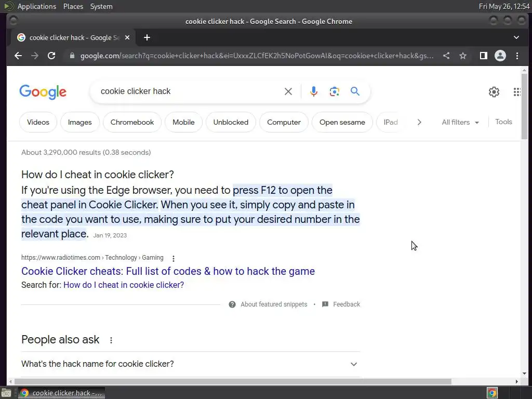The image size is (532, 399).
Task: Select the Videos filter chip
Action: tap(38, 122)
